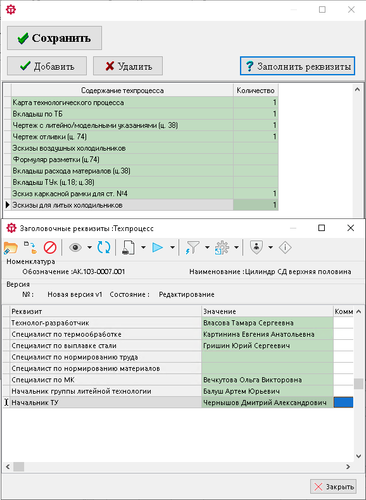The width and height of the screenshot is (366, 500).
Task: Select Начальник группы литейной технологии row
Action: pyautogui.click(x=178, y=391)
